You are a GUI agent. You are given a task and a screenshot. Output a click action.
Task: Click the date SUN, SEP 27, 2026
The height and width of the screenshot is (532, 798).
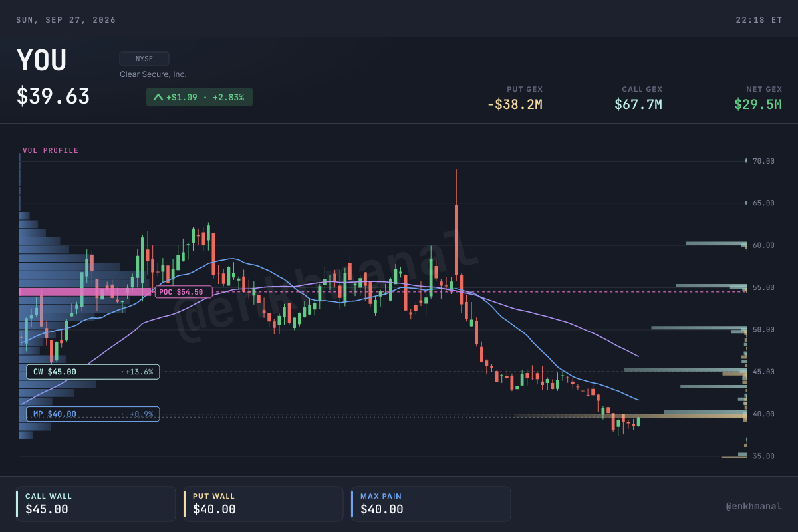(66, 20)
